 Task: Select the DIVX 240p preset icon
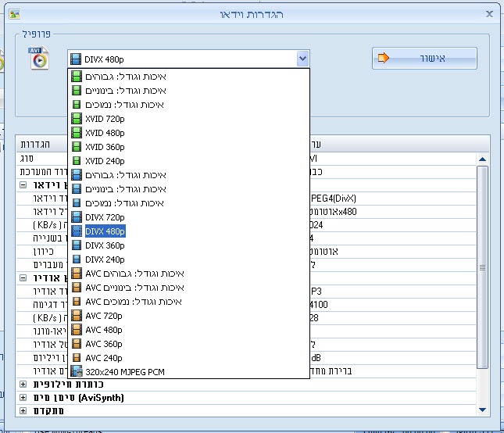76,259
